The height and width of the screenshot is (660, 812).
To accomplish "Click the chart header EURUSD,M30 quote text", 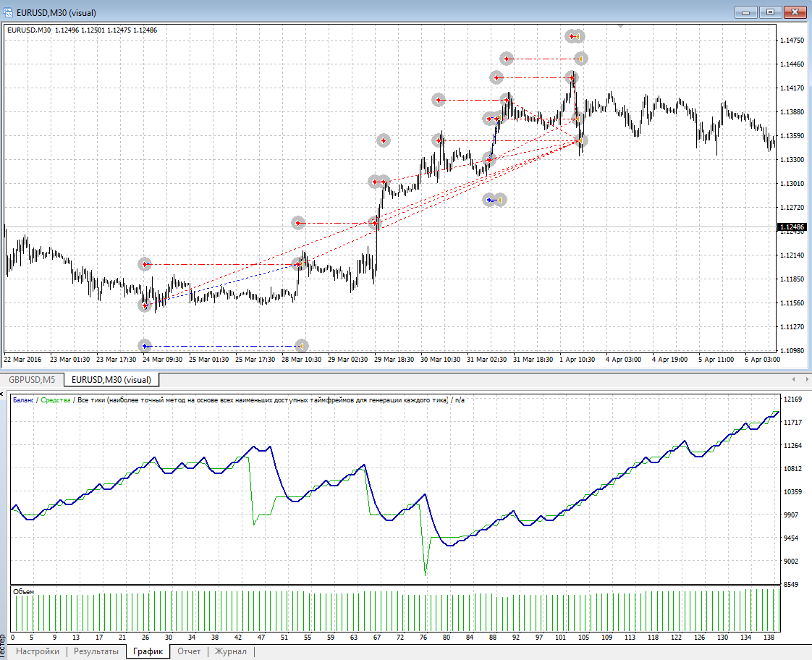I will [82, 30].
